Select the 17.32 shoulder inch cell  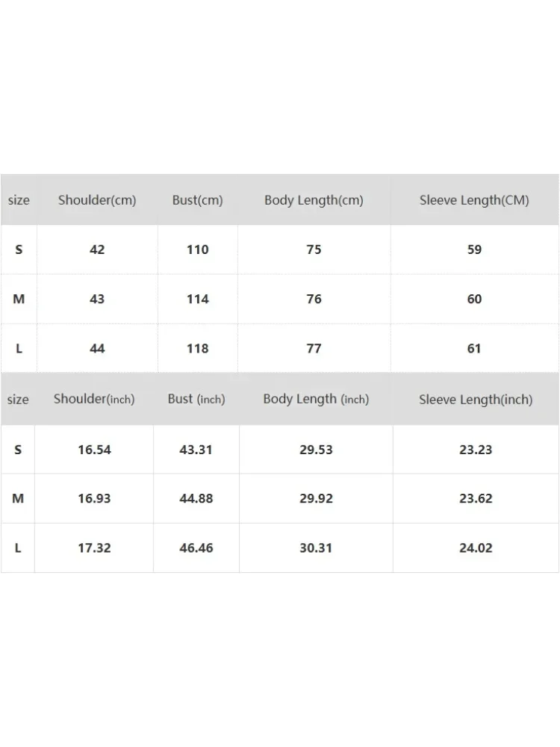point(94,548)
